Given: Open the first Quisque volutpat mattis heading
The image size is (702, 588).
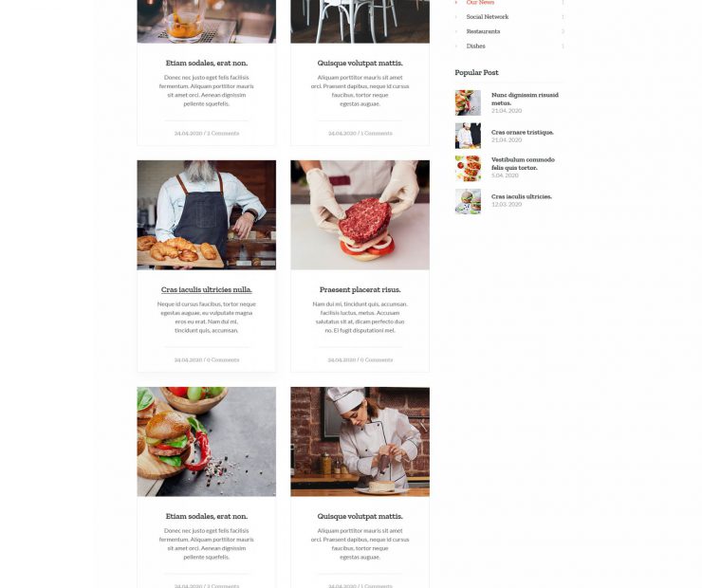Looking at the screenshot, I should (x=360, y=64).
